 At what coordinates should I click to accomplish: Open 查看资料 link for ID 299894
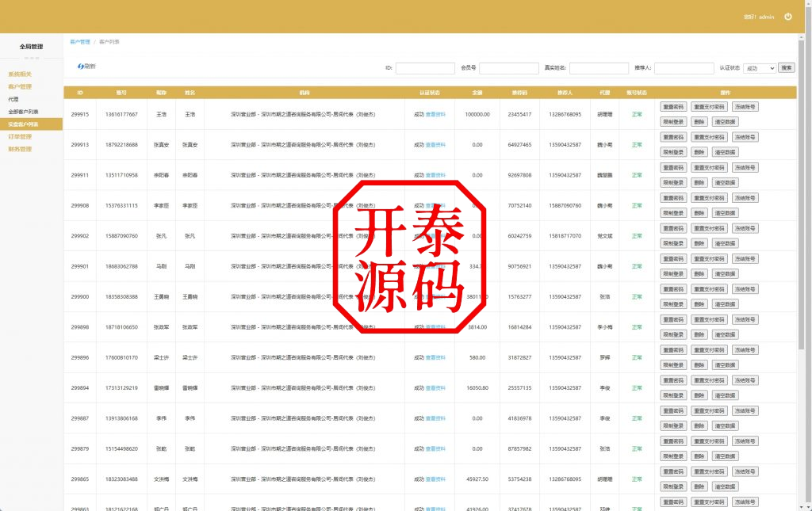tap(435, 388)
